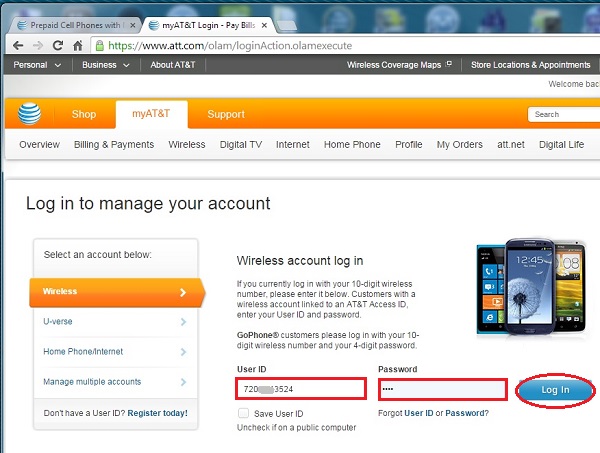Click the browser Back arrow
Image resolution: width=600 pixels, height=453 pixels.
tap(18, 46)
